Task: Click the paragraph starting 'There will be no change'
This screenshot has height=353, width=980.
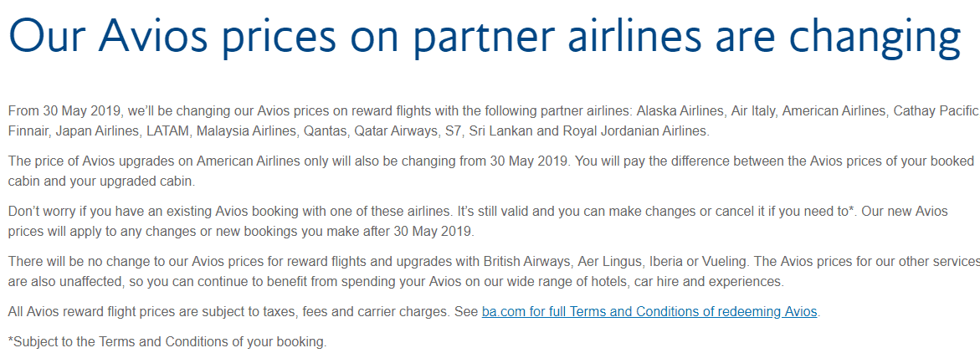Action: (335, 262)
